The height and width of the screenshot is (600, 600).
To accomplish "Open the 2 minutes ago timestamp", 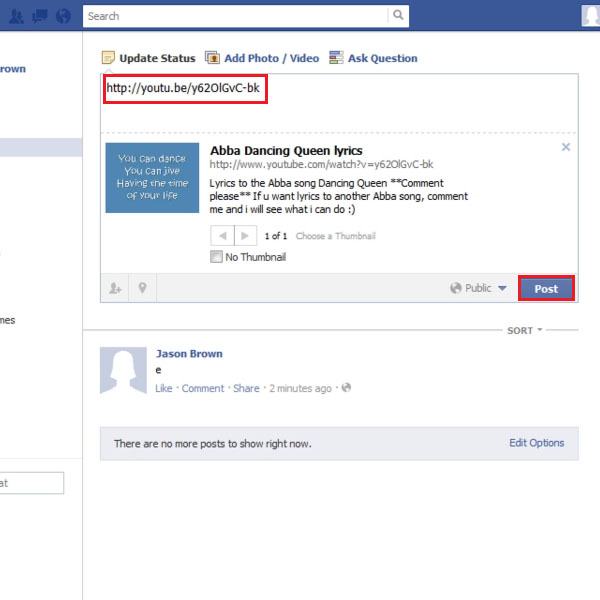I will coord(300,388).
